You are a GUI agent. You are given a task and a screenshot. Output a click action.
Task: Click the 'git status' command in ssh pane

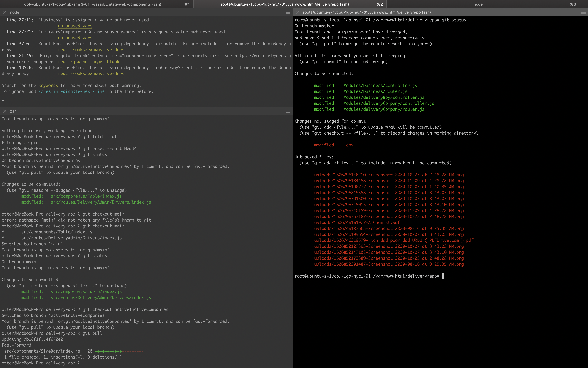pyautogui.click(x=454, y=20)
